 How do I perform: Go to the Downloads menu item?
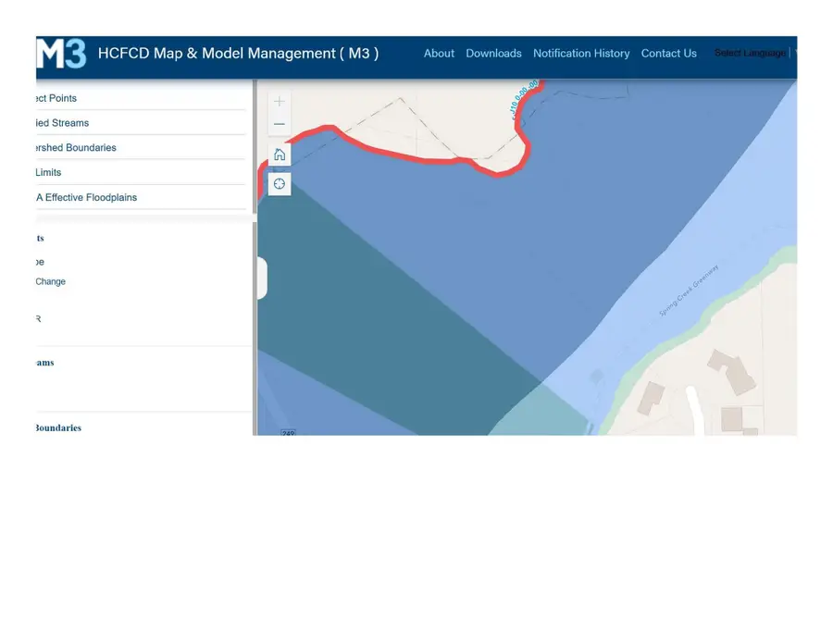pos(493,54)
